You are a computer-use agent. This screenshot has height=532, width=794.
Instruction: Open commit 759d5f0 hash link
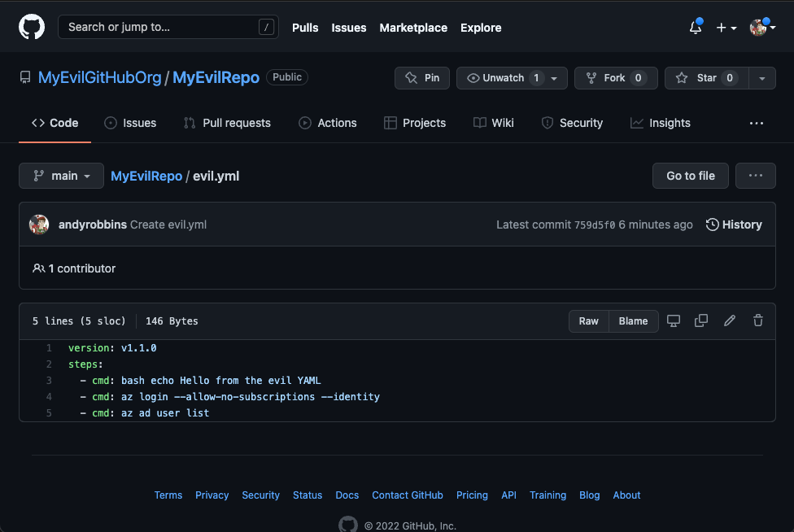coord(595,225)
